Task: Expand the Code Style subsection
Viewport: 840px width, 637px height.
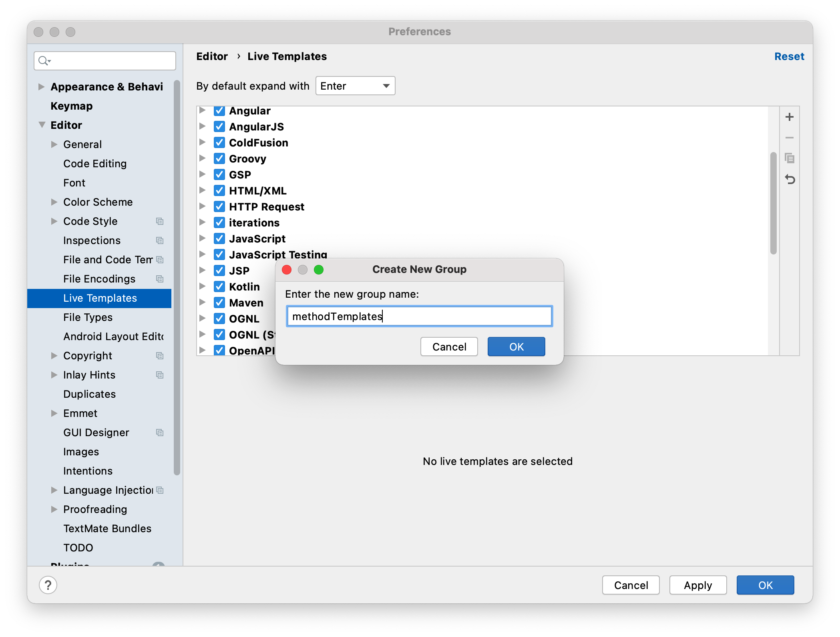Action: click(54, 221)
